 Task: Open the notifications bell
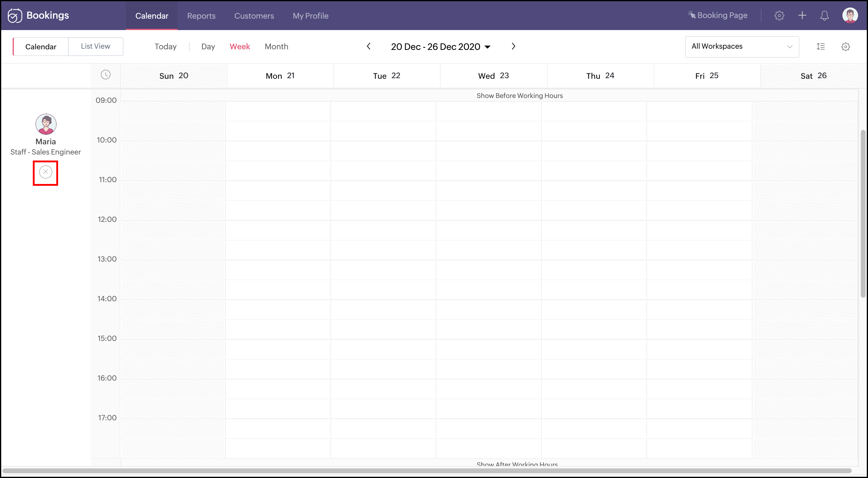(x=824, y=16)
